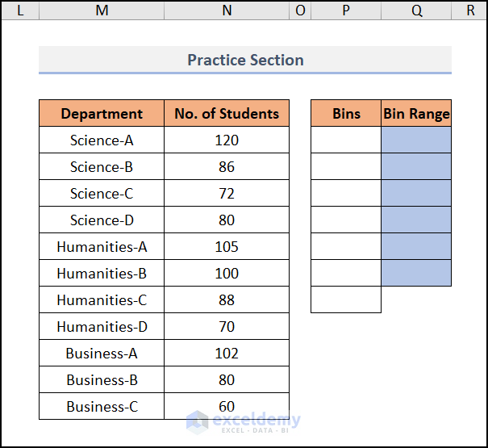Select the Humanities-D cell
488x448 pixels.
(x=102, y=327)
